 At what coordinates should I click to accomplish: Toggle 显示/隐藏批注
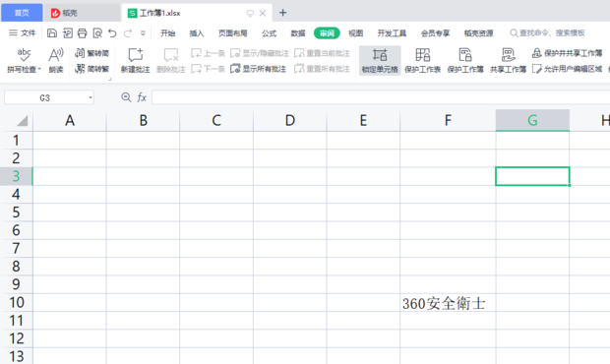coord(260,53)
